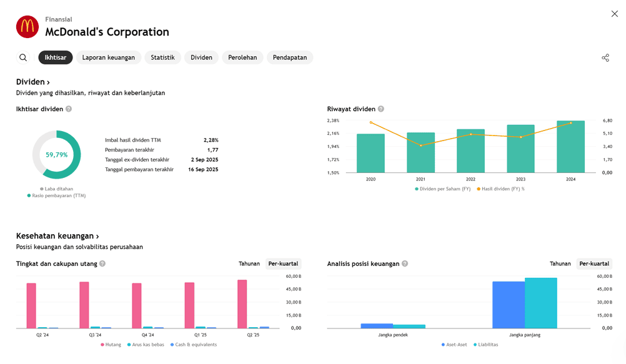Viewport: 626px width, 364px height.
Task: Go to the Statistik tab
Action: [x=163, y=57]
